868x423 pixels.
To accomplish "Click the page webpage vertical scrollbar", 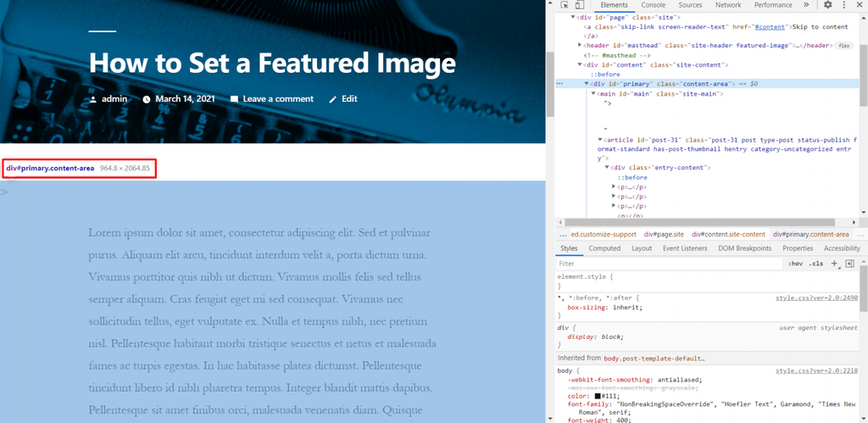I will coord(550,83).
